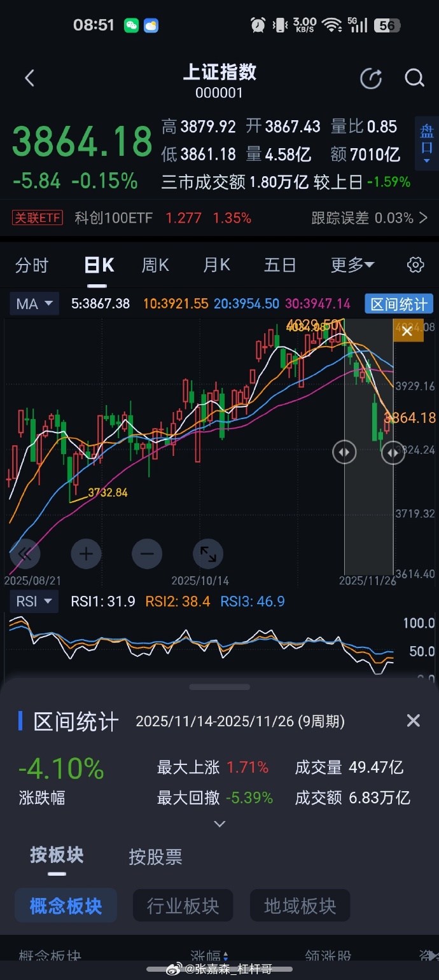439x980 pixels.
Task: Open the MA indicator dropdown
Action: click(x=34, y=304)
